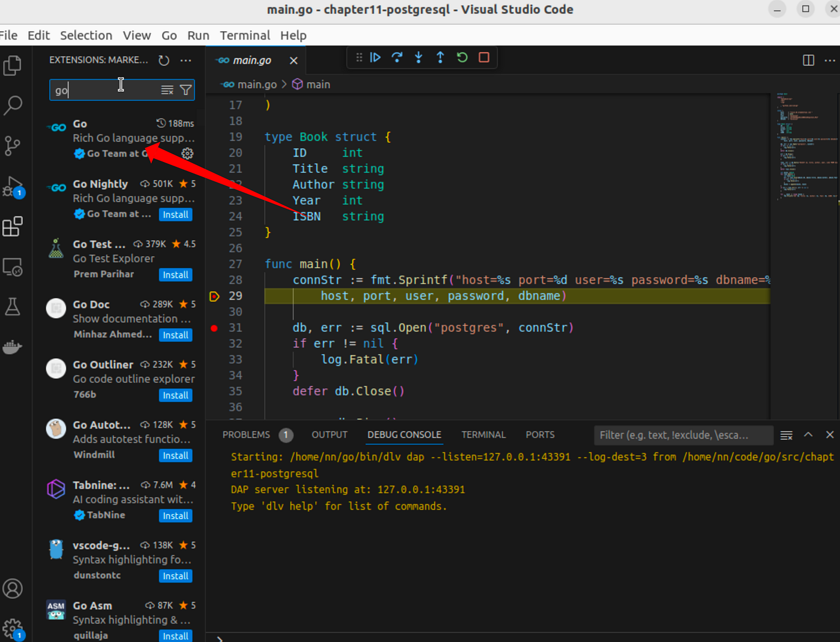Open the Selection menu
This screenshot has height=642, width=840.
pyautogui.click(x=86, y=35)
